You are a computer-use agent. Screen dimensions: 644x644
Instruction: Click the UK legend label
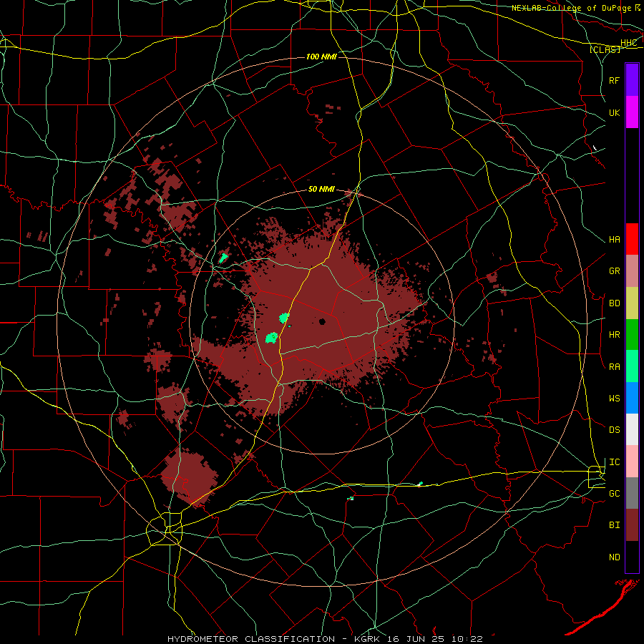click(614, 112)
